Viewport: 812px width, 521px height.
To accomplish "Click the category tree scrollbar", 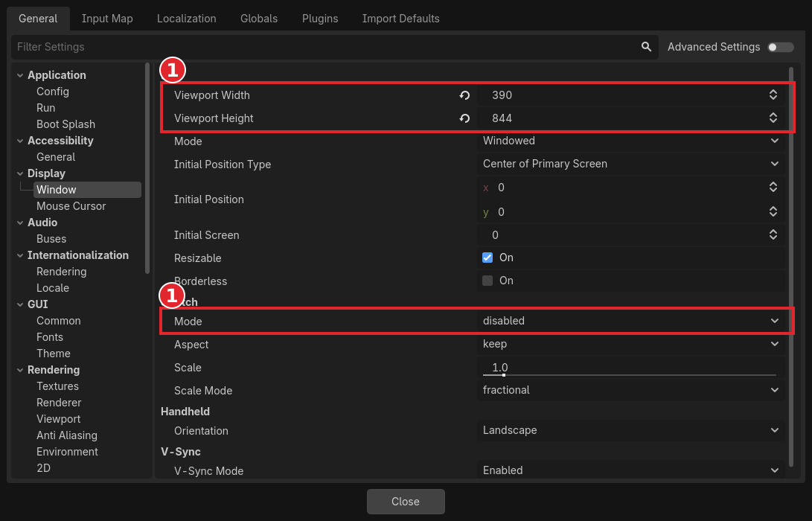I will (147, 167).
